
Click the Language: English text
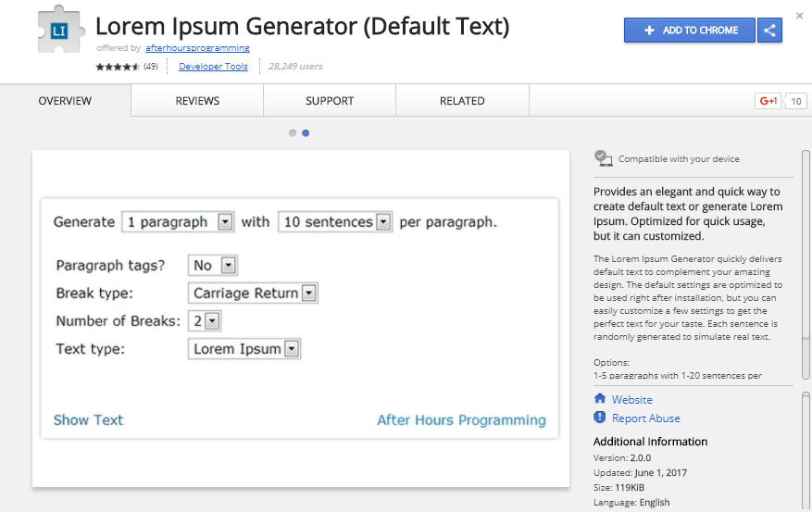click(x=631, y=502)
